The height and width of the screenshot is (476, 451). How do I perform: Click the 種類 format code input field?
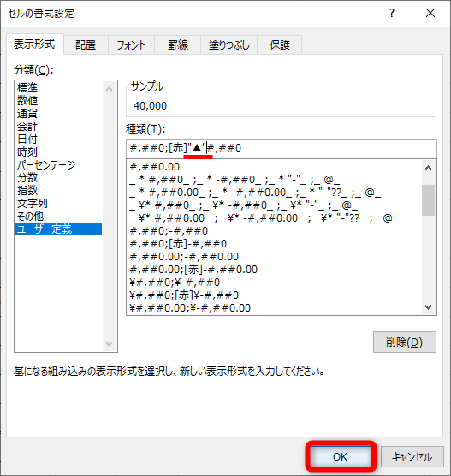point(282,148)
